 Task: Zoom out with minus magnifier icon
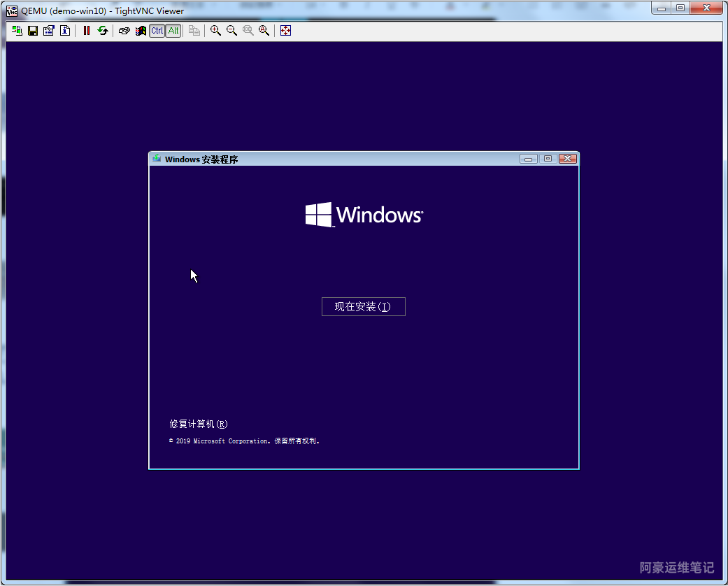pyautogui.click(x=231, y=31)
